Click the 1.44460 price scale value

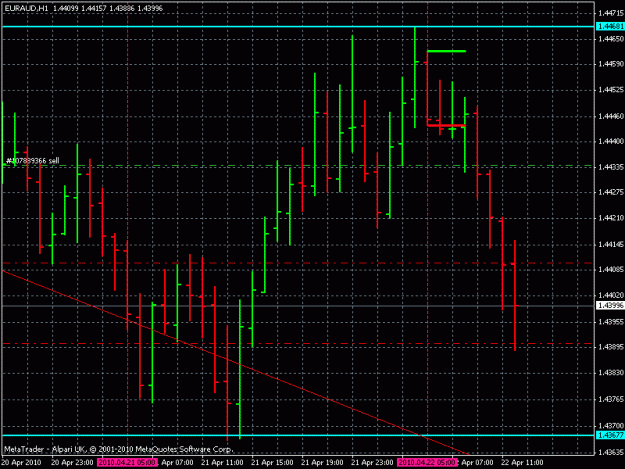(x=611, y=116)
